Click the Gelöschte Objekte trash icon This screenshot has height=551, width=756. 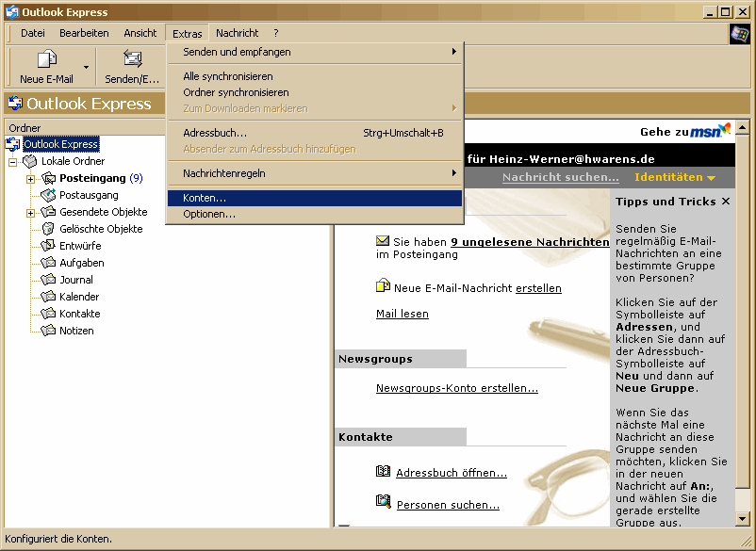48,229
